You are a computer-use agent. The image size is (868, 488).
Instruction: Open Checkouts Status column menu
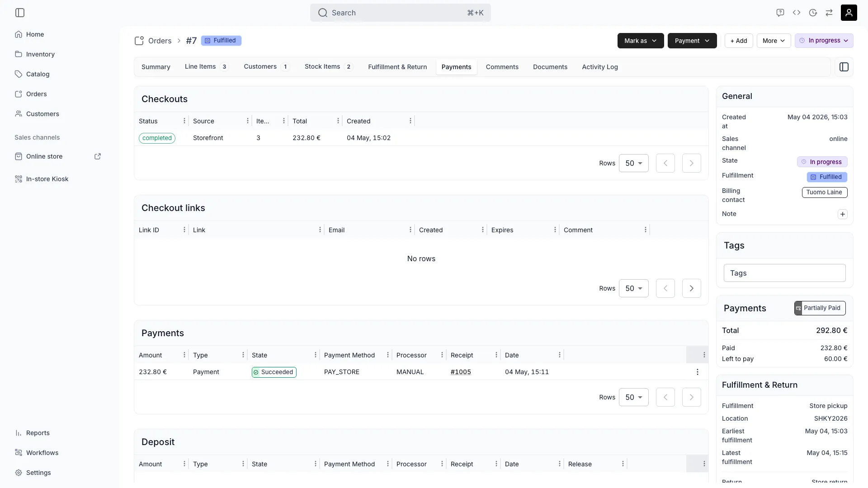point(184,121)
